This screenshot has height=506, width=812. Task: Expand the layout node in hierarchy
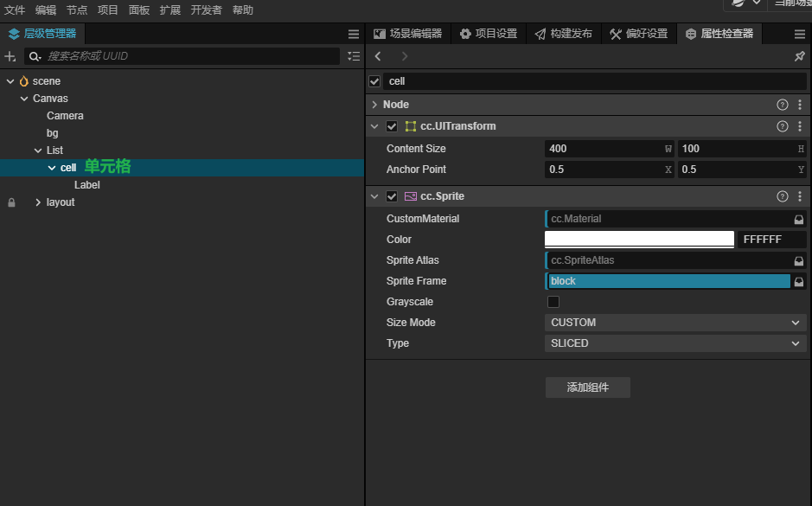point(37,202)
